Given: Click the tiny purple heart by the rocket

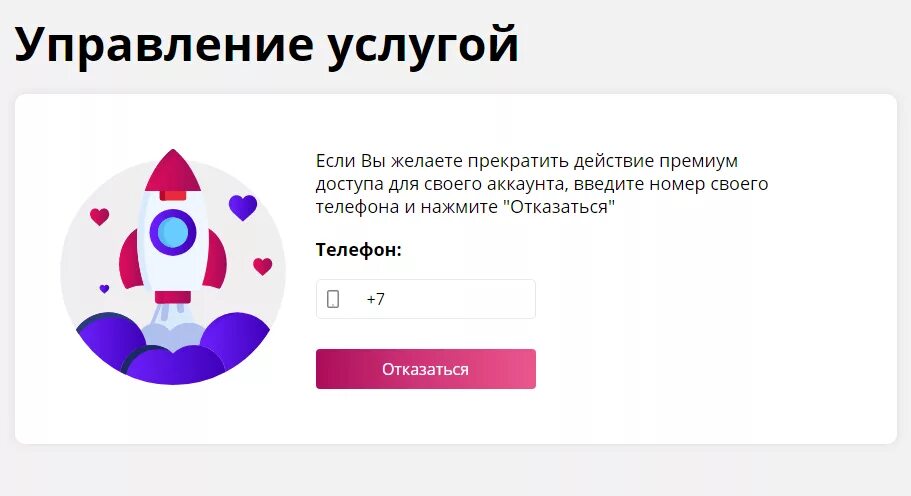Looking at the screenshot, I should tap(105, 289).
